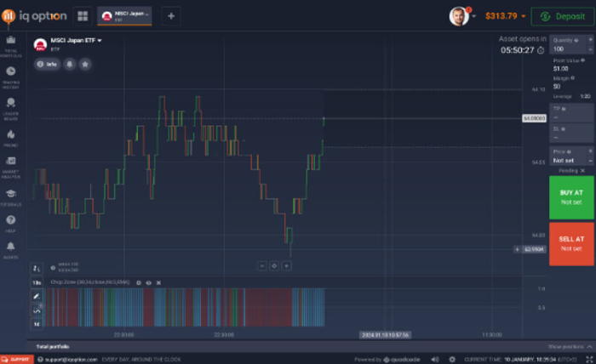Screen dimensions: 596x364
Task: Decrease Quantity with the minus stepper
Action: [590, 49]
